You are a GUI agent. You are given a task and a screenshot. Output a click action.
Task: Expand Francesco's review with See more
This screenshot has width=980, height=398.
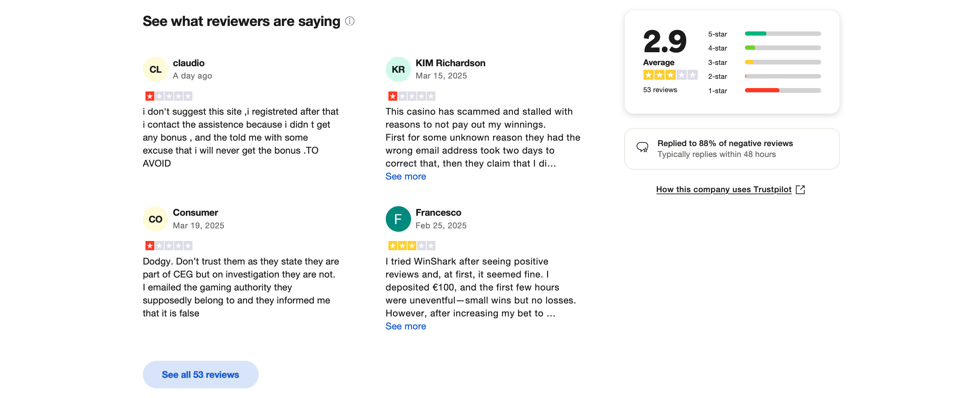(x=406, y=326)
